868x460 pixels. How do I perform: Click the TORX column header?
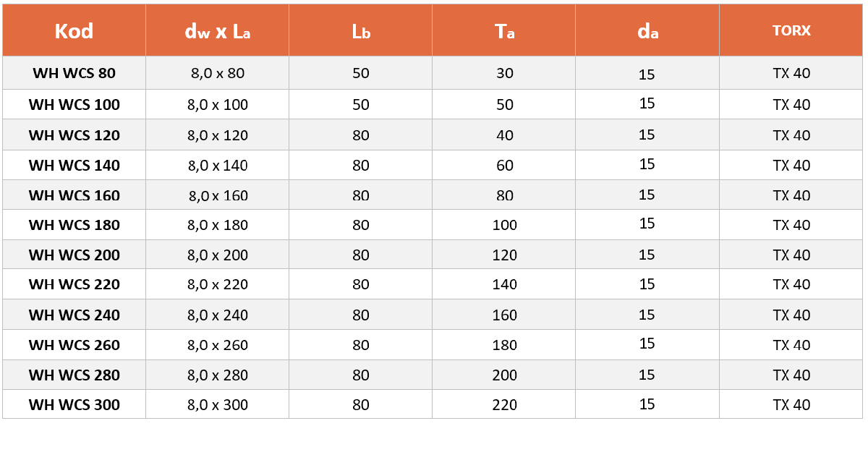point(791,30)
